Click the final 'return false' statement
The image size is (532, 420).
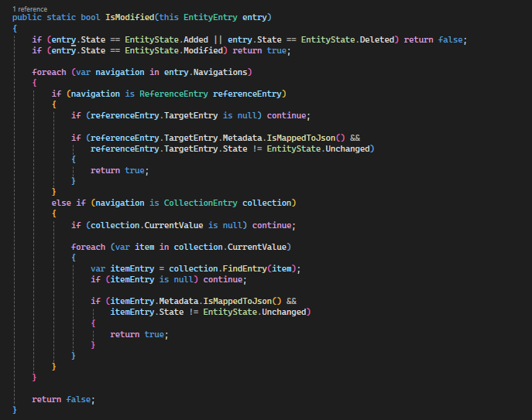(x=61, y=400)
